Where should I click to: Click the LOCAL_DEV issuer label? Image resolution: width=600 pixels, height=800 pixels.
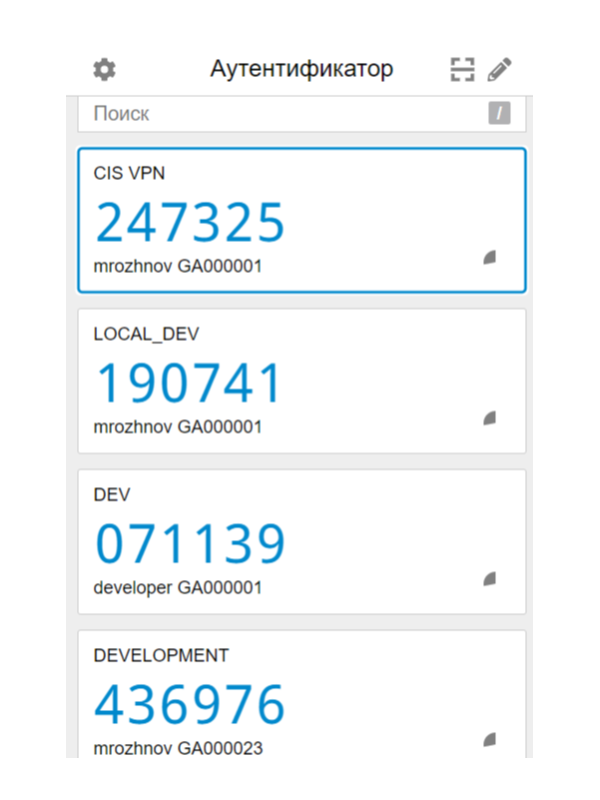(x=139, y=334)
